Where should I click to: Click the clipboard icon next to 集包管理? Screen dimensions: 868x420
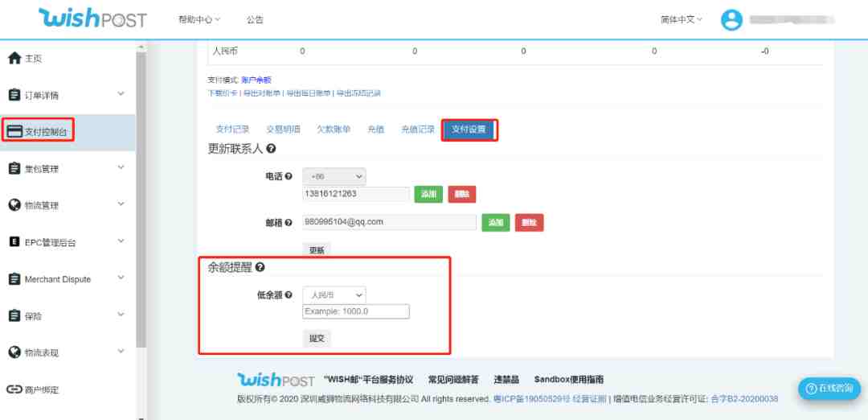coord(14,169)
